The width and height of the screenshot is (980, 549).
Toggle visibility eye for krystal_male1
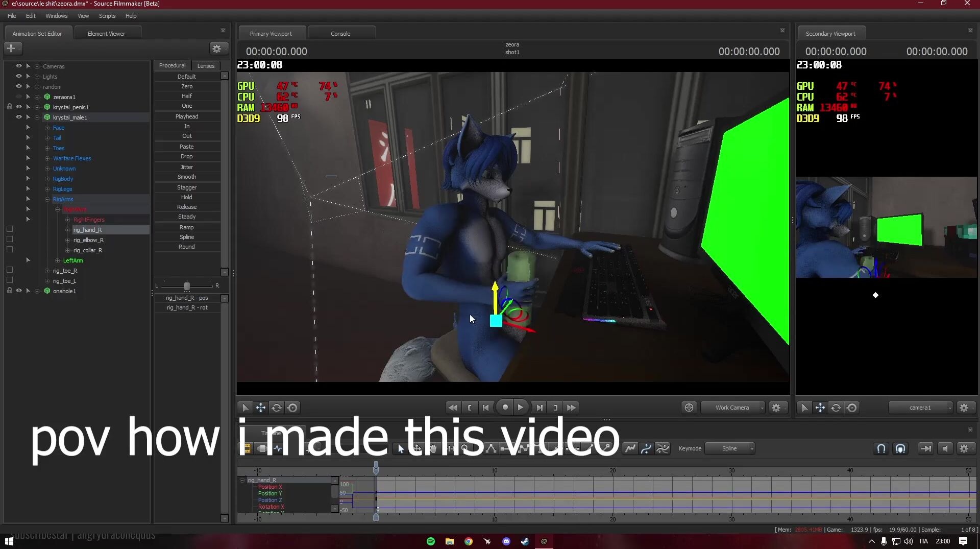click(19, 117)
